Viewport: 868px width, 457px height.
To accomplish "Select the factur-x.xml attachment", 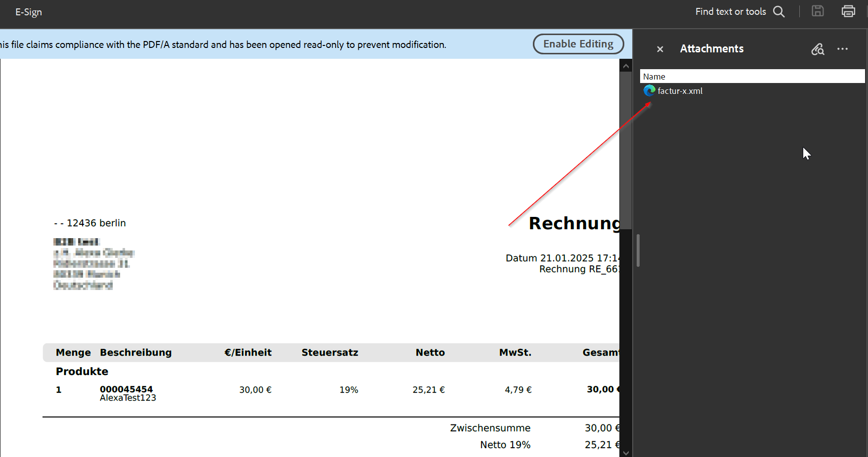I will click(680, 91).
